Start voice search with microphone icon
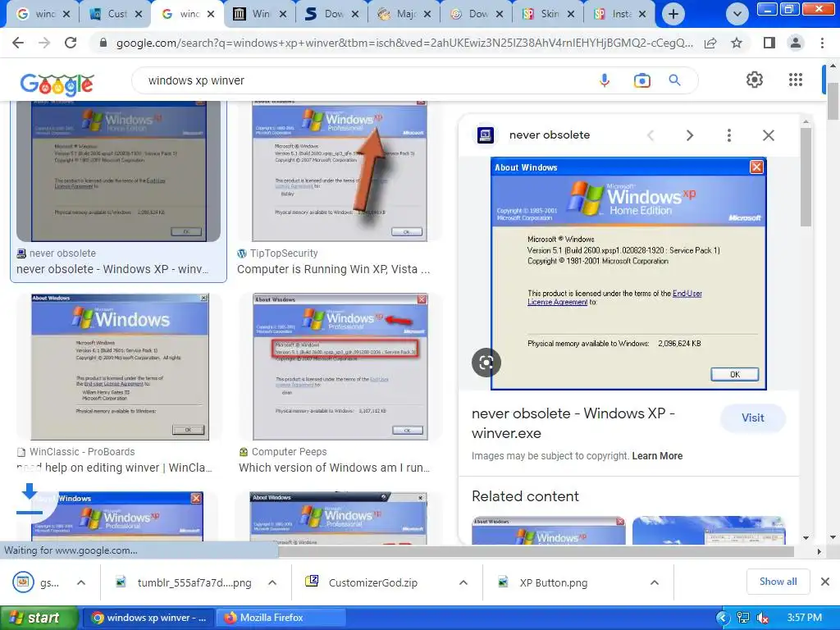Screen dimensions: 840x630 605,80
